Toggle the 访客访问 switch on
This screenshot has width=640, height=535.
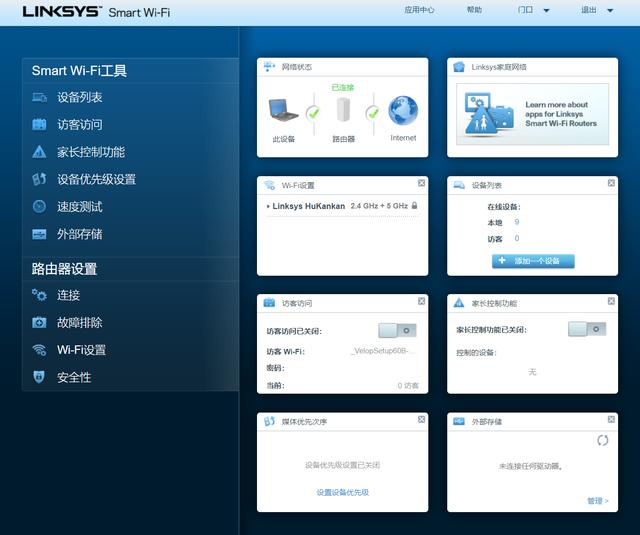[397, 330]
